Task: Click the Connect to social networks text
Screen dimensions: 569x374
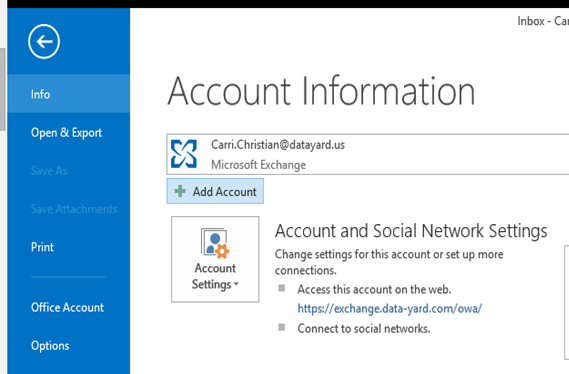Action: [x=364, y=329]
